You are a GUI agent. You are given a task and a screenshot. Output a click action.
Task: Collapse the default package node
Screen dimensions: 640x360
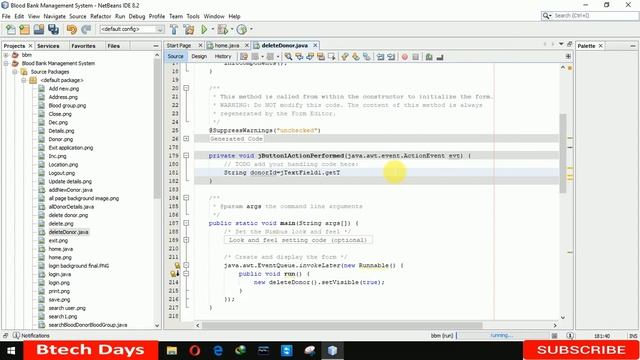pyautogui.click(x=24, y=80)
